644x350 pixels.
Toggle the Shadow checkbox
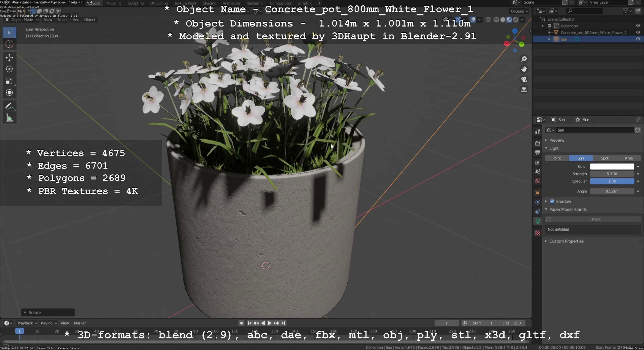(x=552, y=202)
